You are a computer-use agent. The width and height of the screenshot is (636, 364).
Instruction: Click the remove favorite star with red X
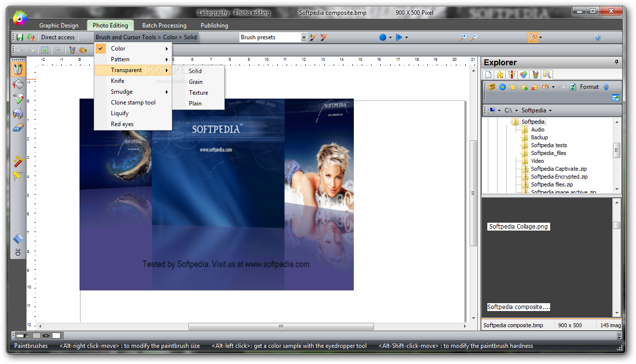(535, 87)
